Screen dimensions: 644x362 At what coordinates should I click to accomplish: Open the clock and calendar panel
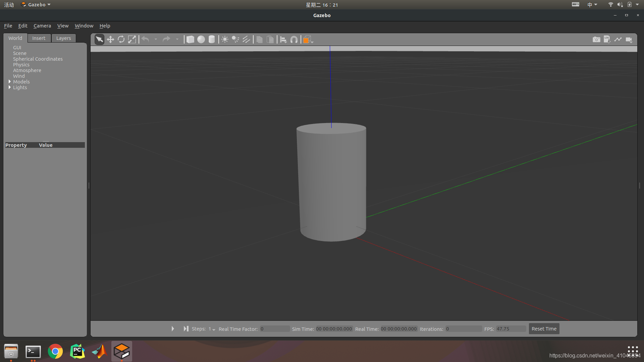click(322, 5)
